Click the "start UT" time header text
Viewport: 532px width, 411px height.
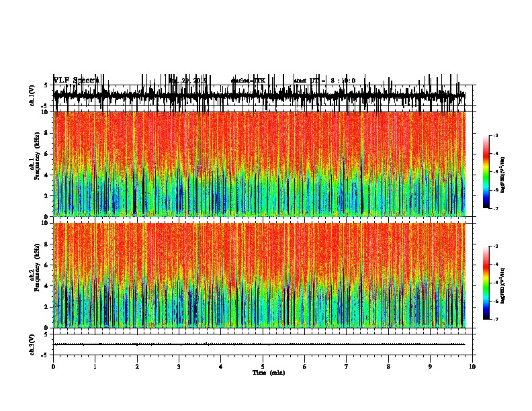coord(324,81)
